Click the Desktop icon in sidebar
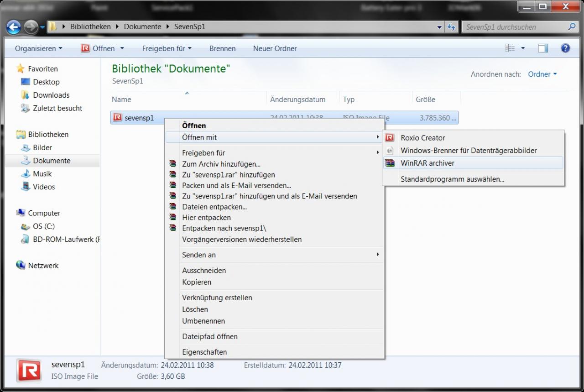This screenshot has height=392, width=584. pos(26,82)
